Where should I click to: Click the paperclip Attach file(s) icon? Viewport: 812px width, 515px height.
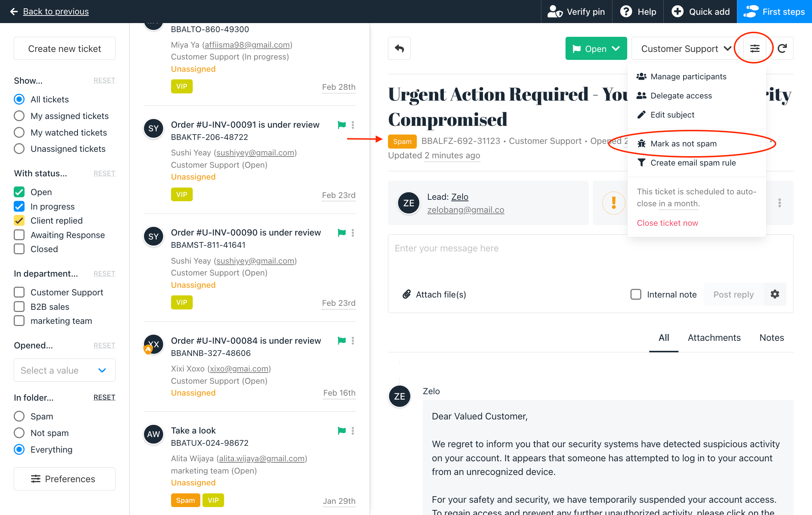pyautogui.click(x=407, y=294)
